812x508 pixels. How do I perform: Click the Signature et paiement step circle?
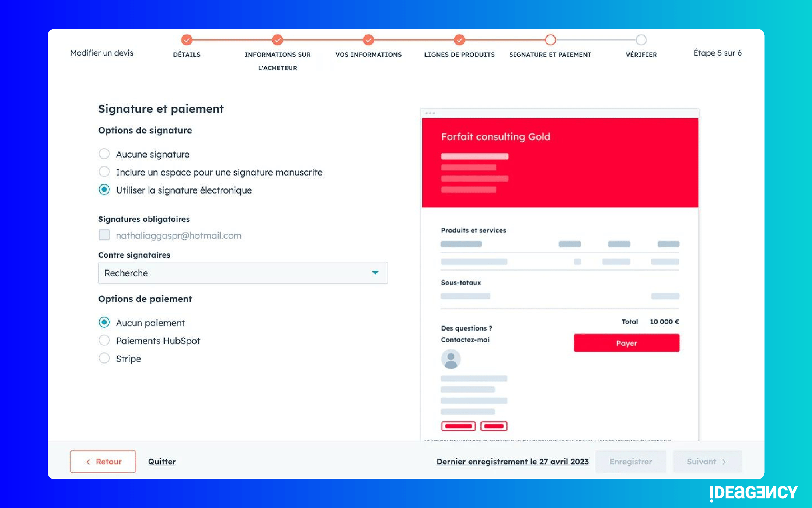point(550,40)
